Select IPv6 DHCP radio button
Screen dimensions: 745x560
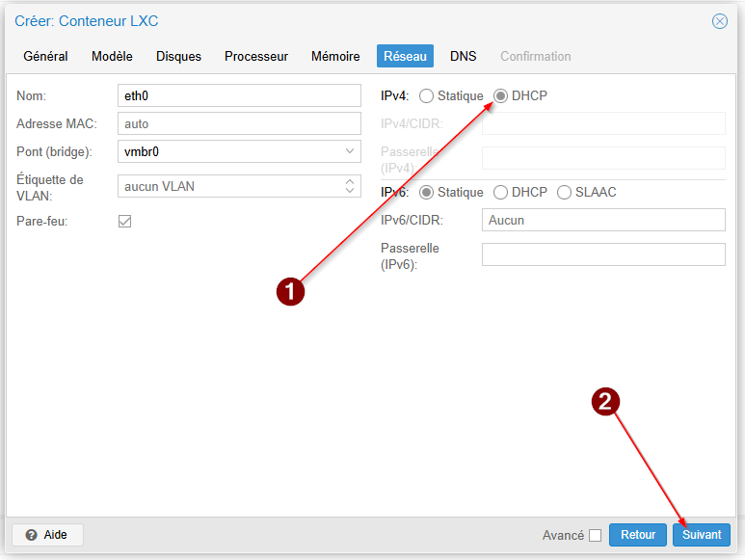coord(500,193)
